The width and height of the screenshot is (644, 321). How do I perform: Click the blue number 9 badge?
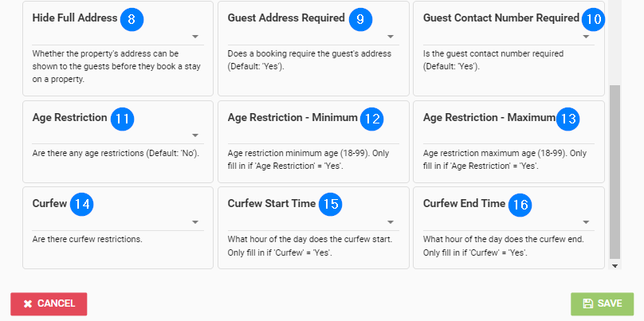(x=360, y=19)
